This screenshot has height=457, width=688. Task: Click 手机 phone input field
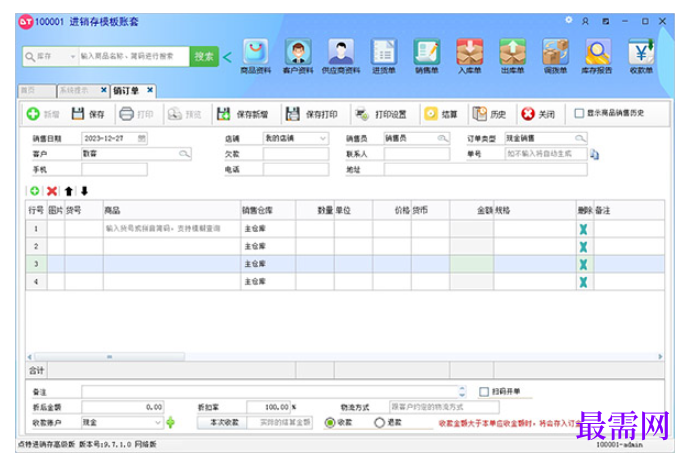115,169
